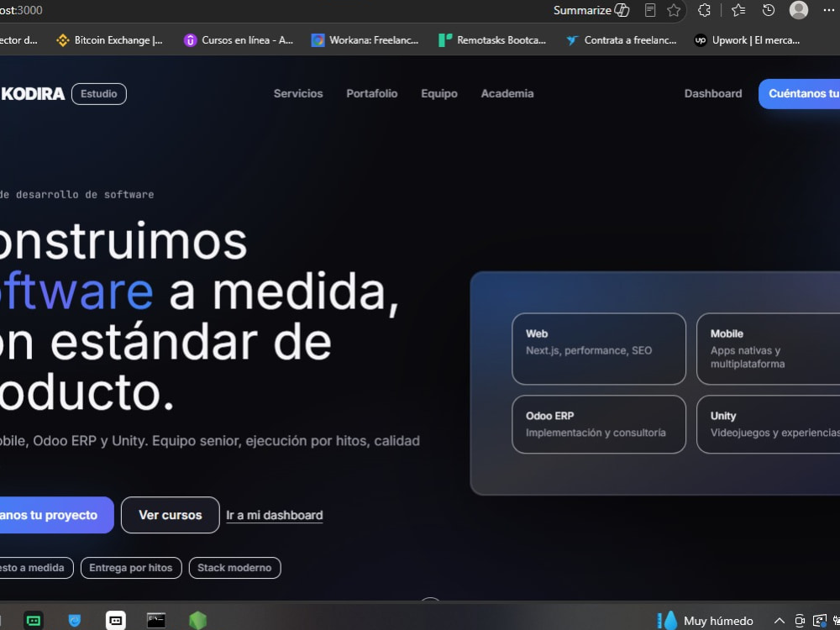
Task: Open the blue swirl taskbar icon
Action: click(x=75, y=621)
